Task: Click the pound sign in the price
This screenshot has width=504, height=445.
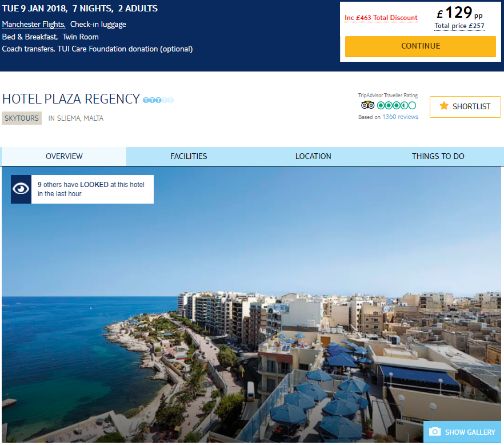Action: 440,14
